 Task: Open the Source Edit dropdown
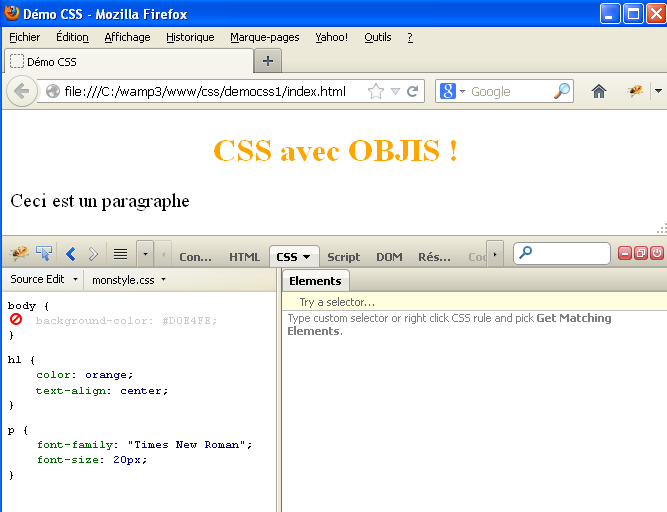tap(43, 280)
